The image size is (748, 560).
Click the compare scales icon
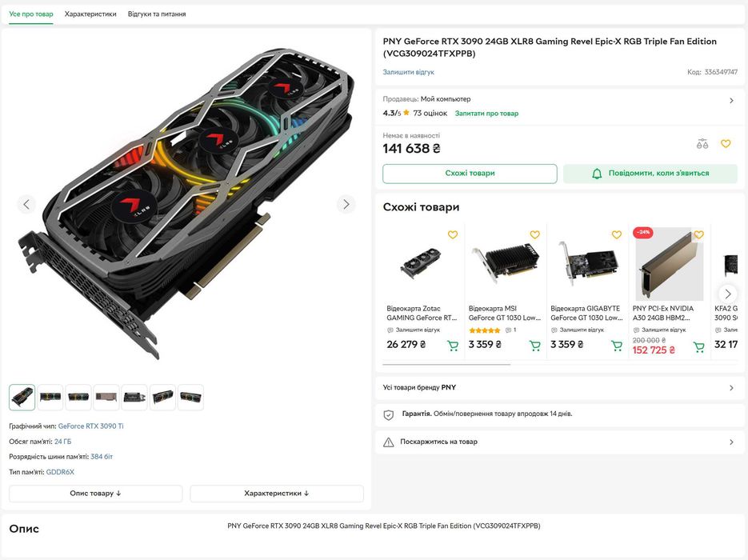tap(702, 144)
